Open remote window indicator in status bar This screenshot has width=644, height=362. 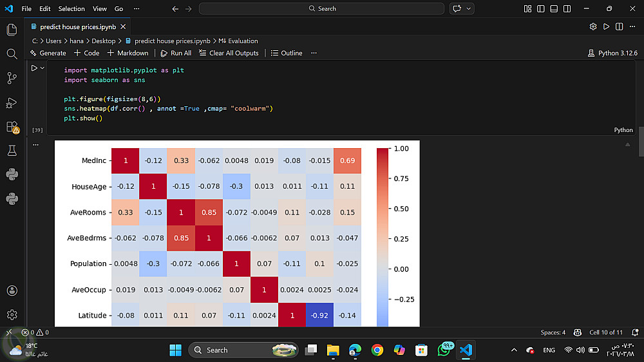(9, 332)
